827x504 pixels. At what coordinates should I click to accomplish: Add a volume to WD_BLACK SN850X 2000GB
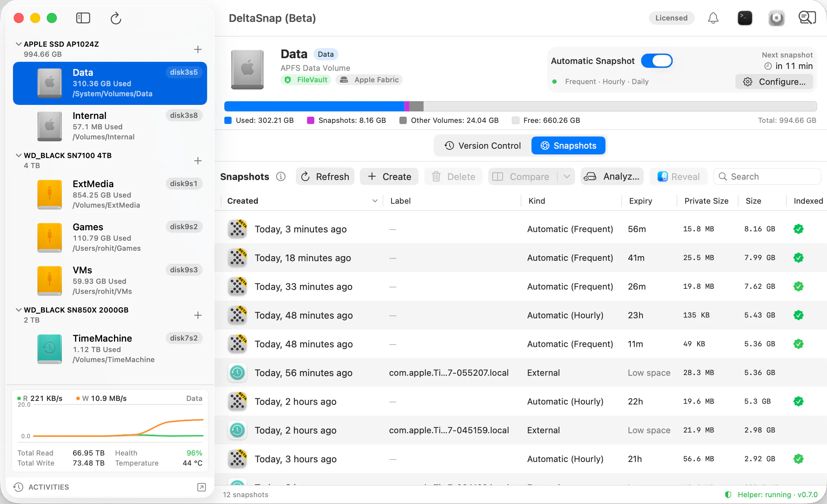pos(198,315)
